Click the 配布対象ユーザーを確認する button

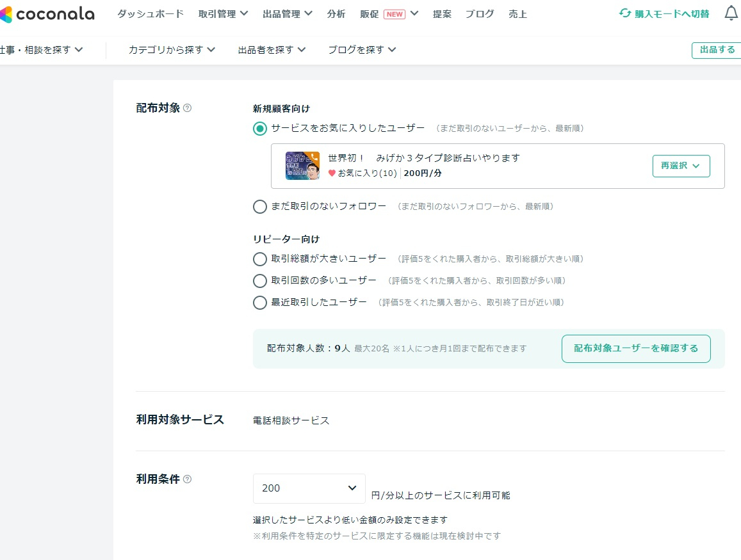tap(635, 348)
